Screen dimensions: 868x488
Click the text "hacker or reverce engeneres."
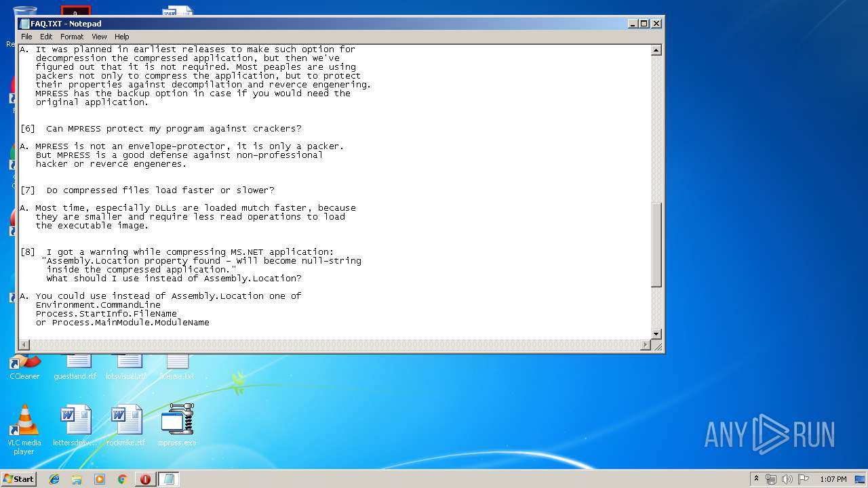[111, 164]
